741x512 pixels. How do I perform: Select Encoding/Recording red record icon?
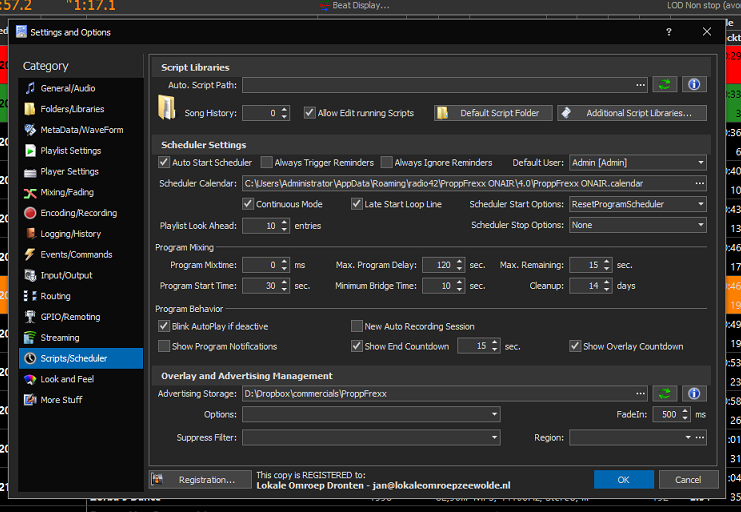(x=30, y=213)
